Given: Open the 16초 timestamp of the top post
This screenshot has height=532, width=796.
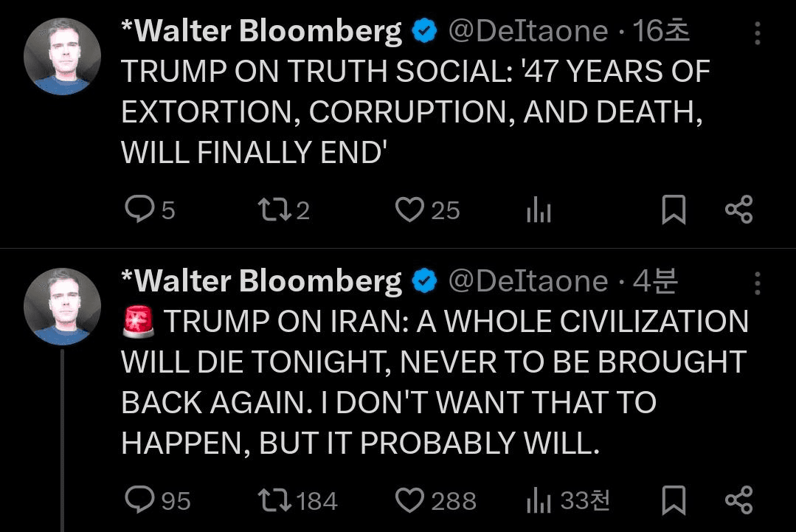Looking at the screenshot, I should (x=660, y=31).
